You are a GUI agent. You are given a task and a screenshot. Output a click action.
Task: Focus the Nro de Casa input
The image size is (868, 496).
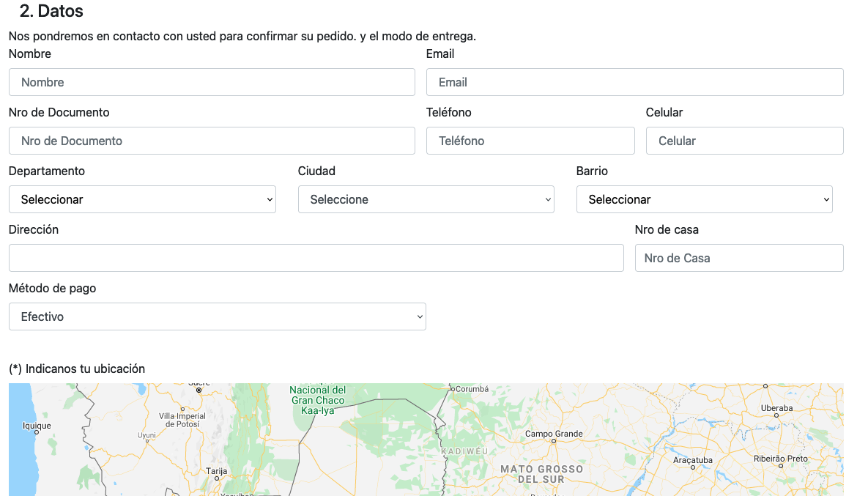point(739,258)
